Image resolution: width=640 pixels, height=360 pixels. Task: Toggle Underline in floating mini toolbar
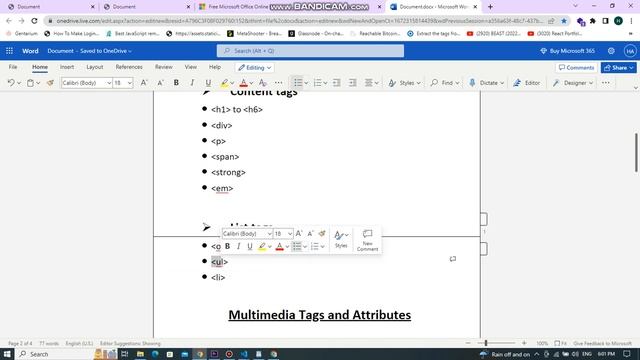250,246
